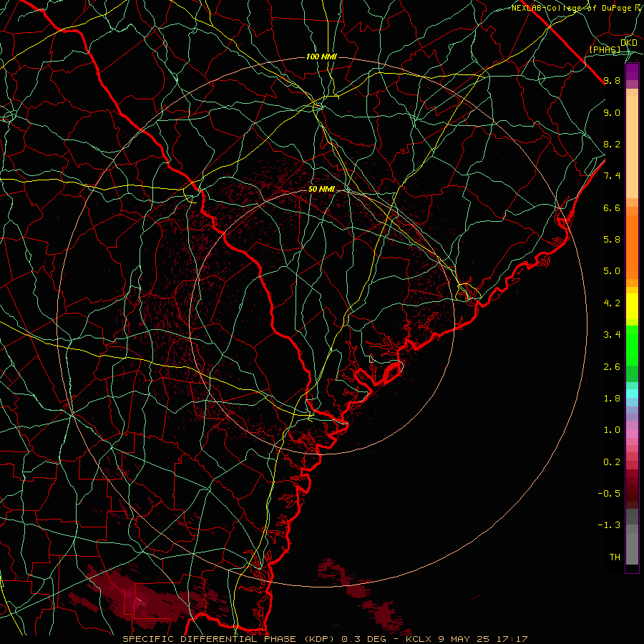This screenshot has width=644, height=644.
Task: Select the cyan segment of the colorbar
Action: click(x=632, y=394)
